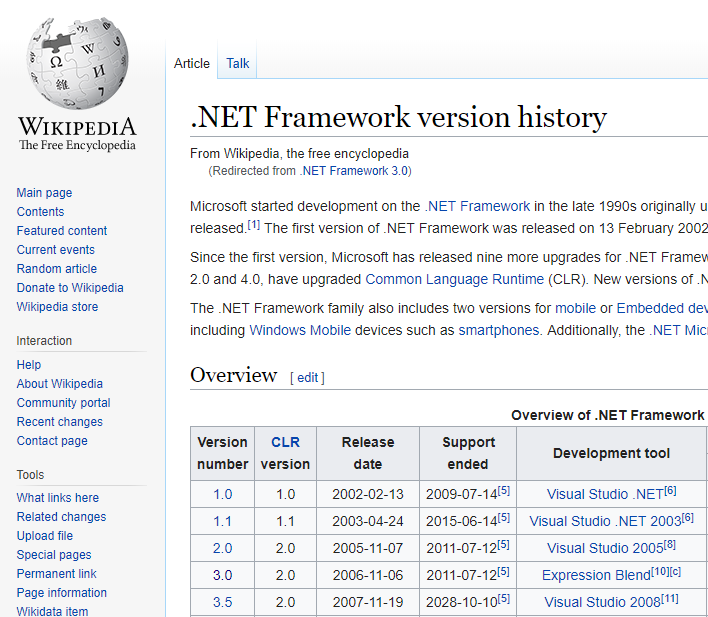Switch to the Talk tab
Image resolution: width=708 pixels, height=617 pixels.
pyautogui.click(x=238, y=63)
